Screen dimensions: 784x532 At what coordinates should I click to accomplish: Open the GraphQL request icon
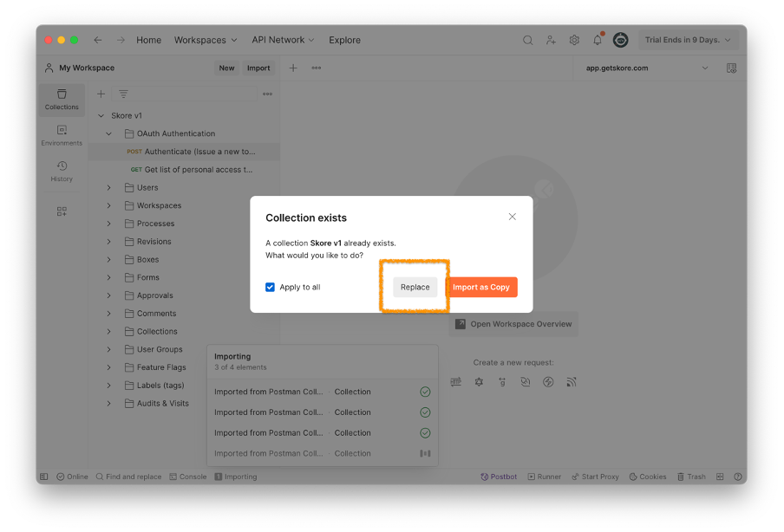479,382
